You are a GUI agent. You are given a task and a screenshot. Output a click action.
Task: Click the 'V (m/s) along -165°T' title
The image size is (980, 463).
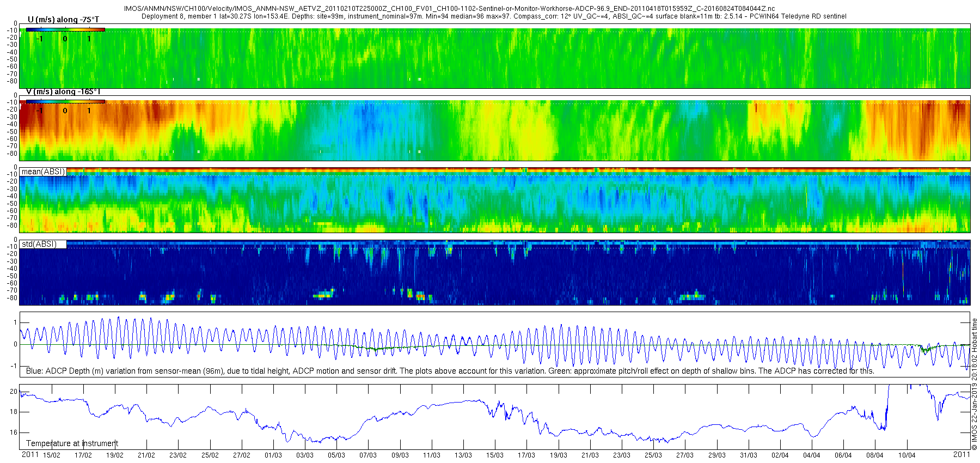[63, 92]
